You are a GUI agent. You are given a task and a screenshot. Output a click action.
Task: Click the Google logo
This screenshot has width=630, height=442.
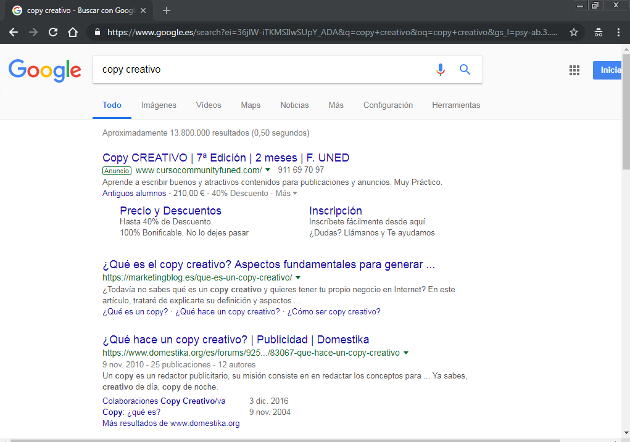(x=45, y=70)
